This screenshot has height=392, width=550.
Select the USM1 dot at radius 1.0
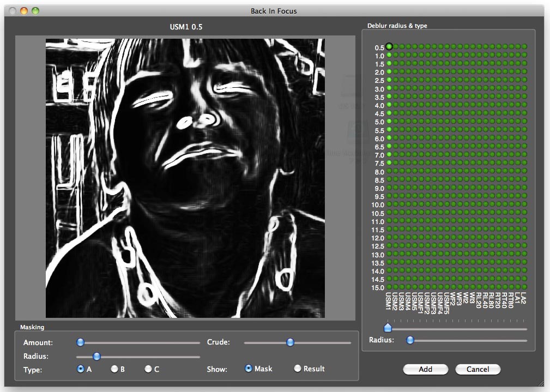(x=389, y=55)
